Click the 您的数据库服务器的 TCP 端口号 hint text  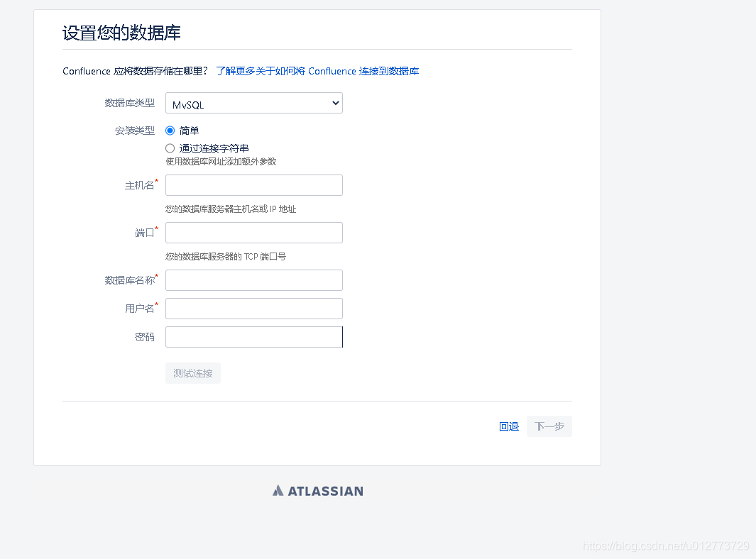pos(226,257)
